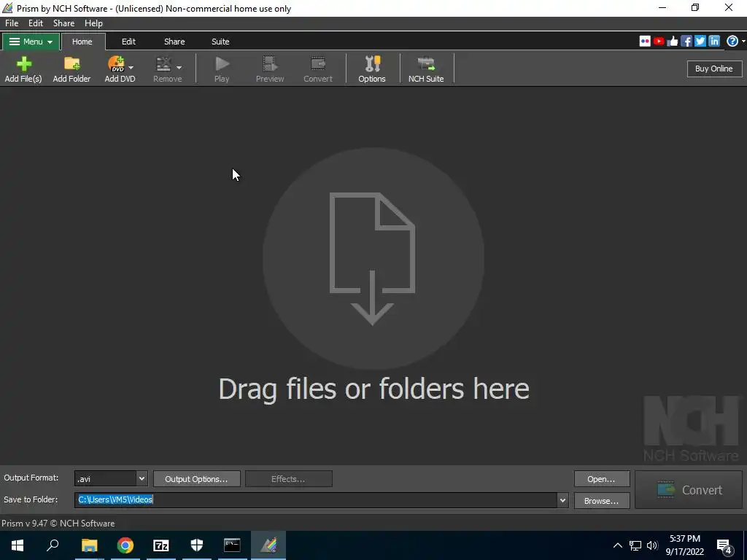Screen dimensions: 747x560
Task: Click the Output Options... button
Action: [196, 479]
